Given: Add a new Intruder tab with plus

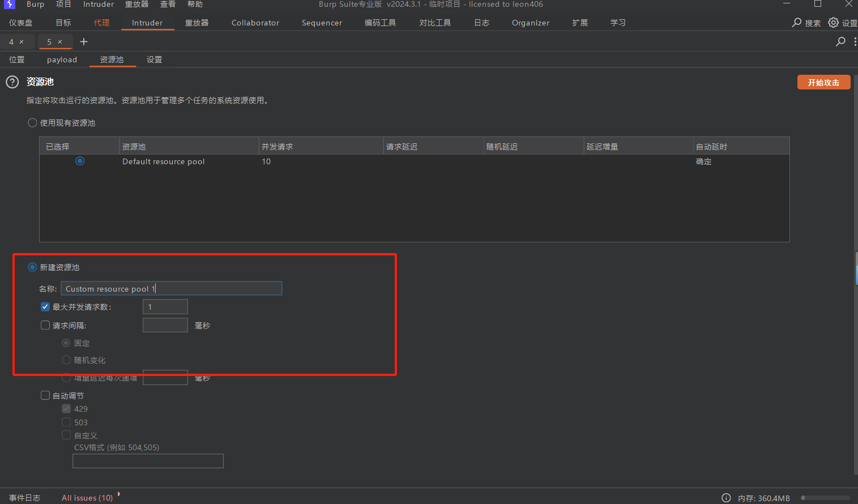Looking at the screenshot, I should pos(84,41).
